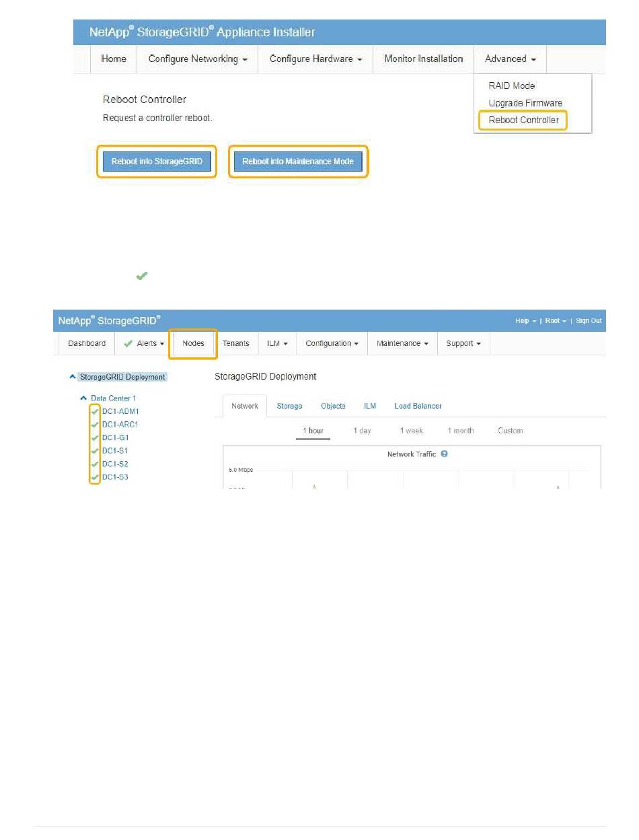The image size is (639, 840).
Task: Open node DC1-ARC1
Action: pyautogui.click(x=120, y=425)
